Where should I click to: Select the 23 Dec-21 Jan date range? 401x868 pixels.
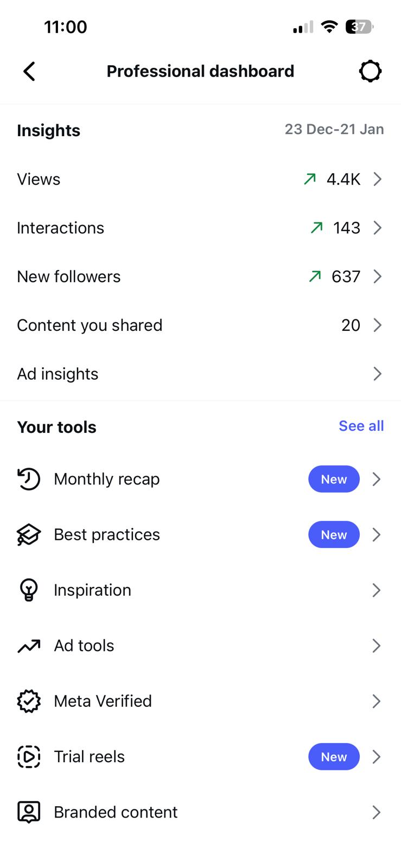point(335,129)
